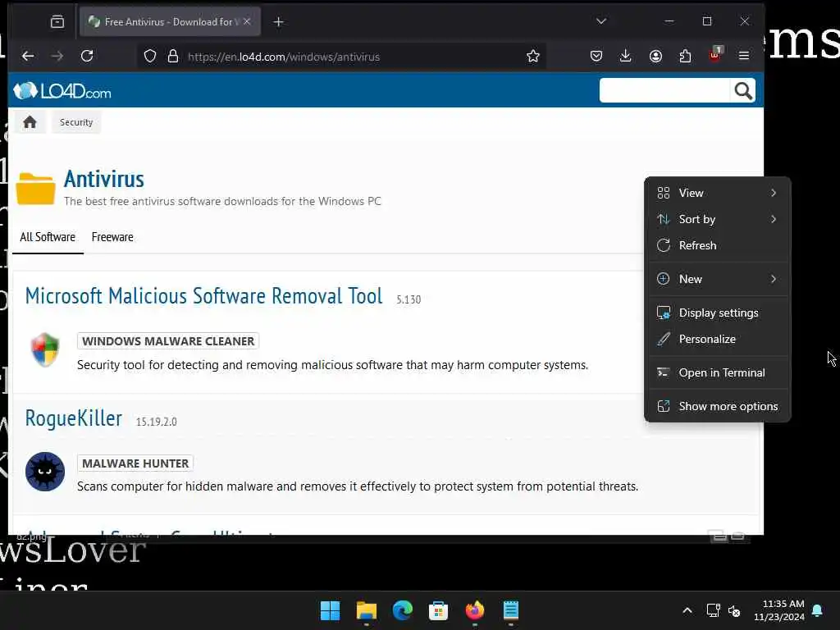Focus the LO4D search field
The image size is (840, 630).
click(664, 90)
